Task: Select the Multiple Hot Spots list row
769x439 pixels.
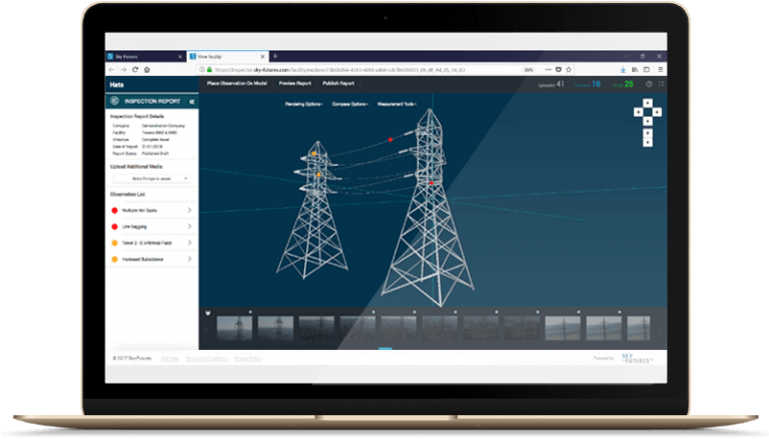Action: 152,210
